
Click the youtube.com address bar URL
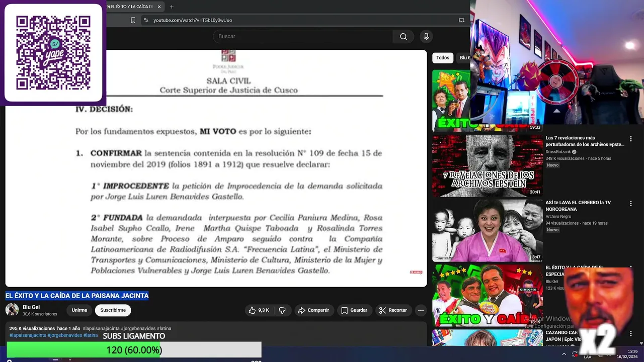[x=193, y=20]
